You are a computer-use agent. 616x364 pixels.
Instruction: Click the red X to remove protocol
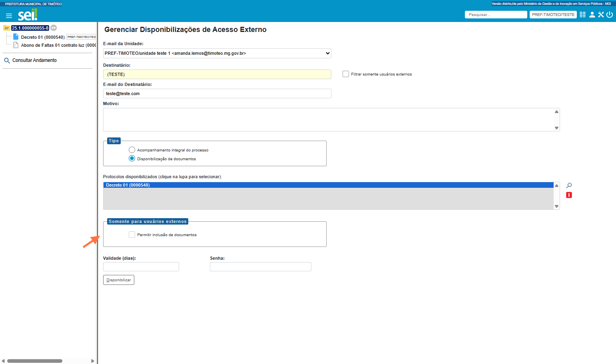pyautogui.click(x=569, y=195)
